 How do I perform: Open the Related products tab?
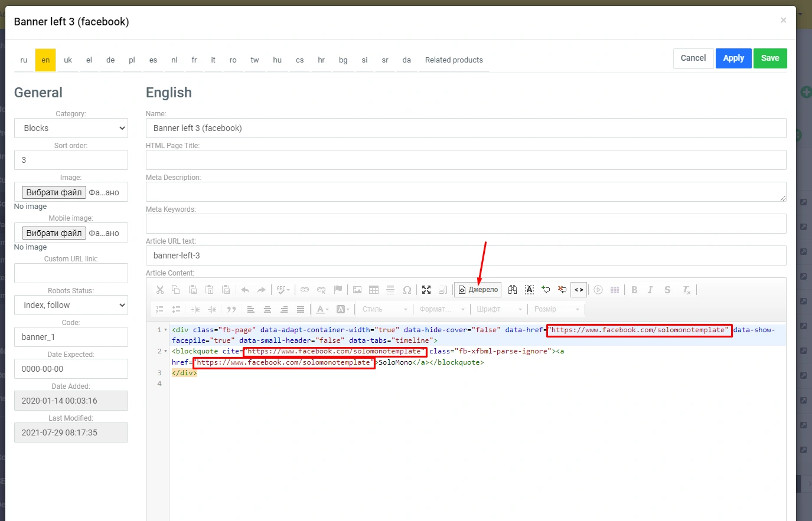tap(454, 60)
